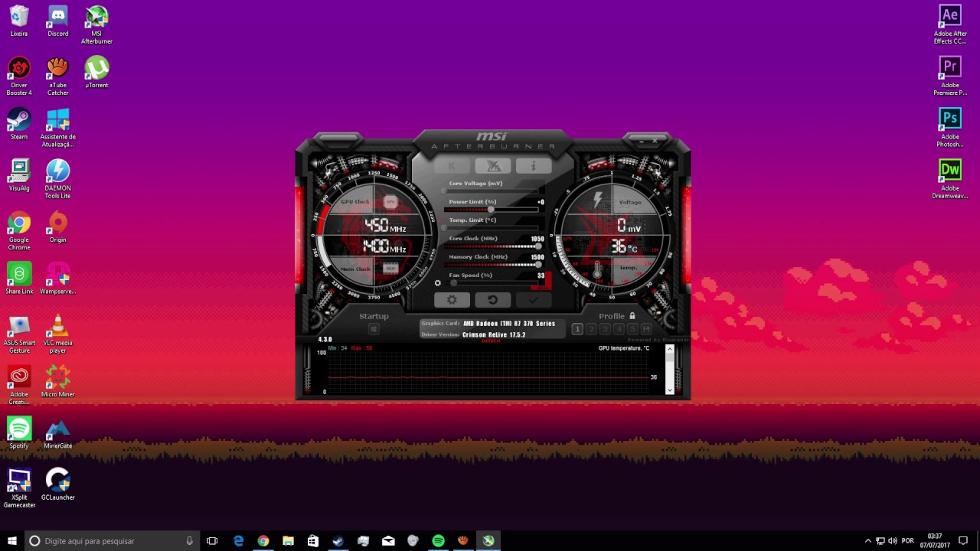The height and width of the screenshot is (551, 980).
Task: Select the Adobe Premiere Pro desktop icon
Action: tap(950, 77)
